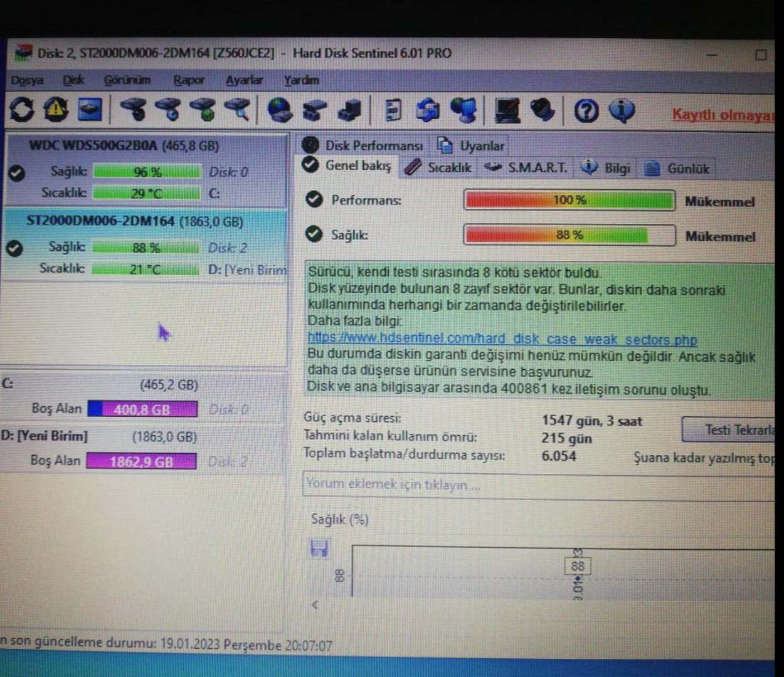
Task: Select the Genel bakış tab
Action: pos(347,165)
